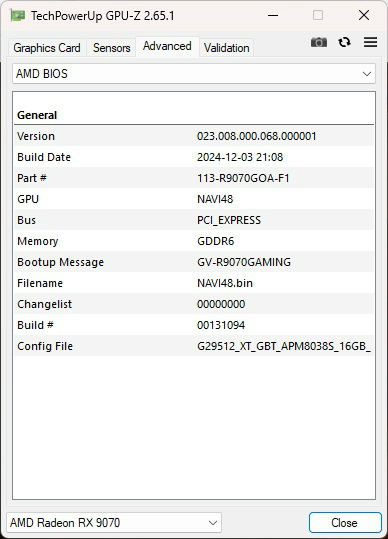
Task: Click the Close button
Action: tap(345, 523)
